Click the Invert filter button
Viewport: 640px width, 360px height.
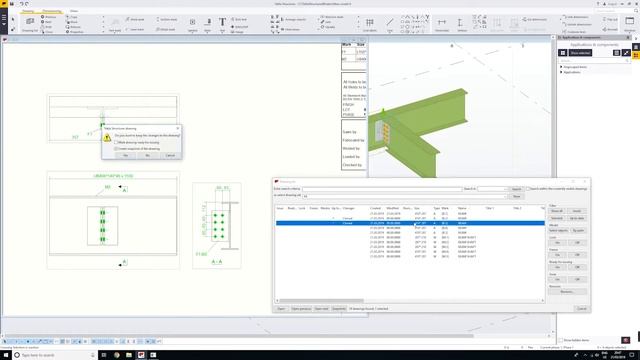[577, 211]
